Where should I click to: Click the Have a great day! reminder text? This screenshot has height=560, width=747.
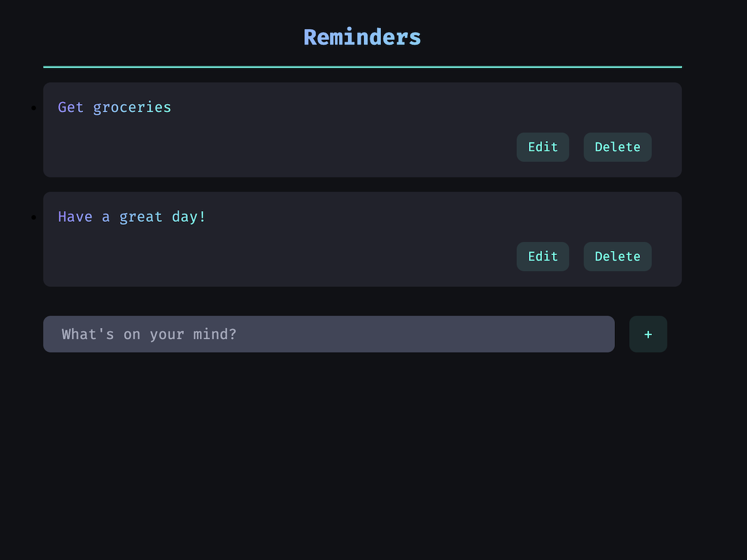[x=132, y=216]
